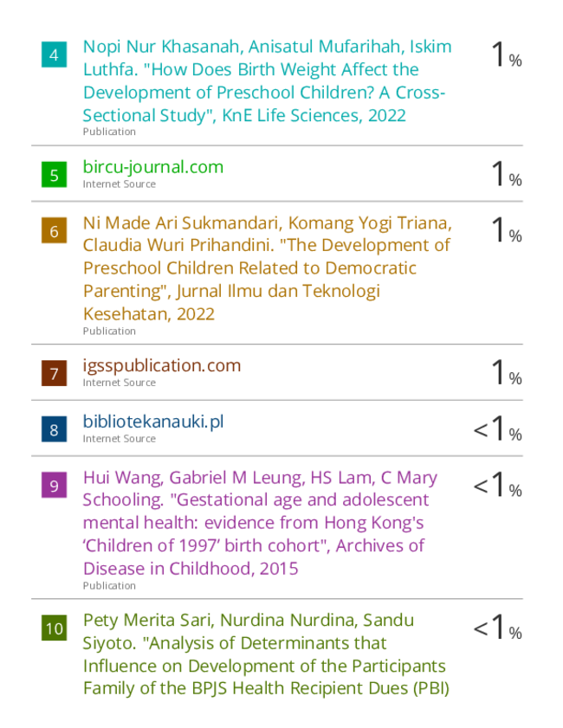This screenshot has width=563, height=728.
Task: Open the Hui Wang gestational age publication
Action: (260, 523)
